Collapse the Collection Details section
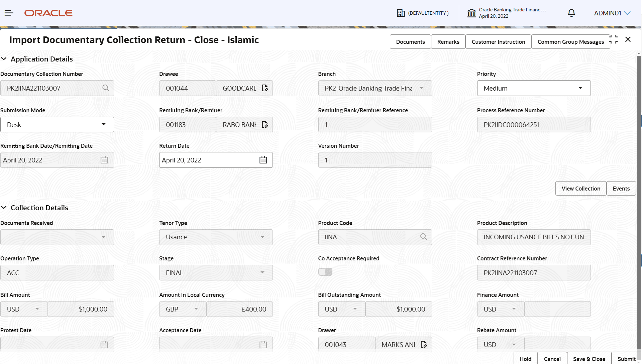The width and height of the screenshot is (642, 364). [x=4, y=208]
